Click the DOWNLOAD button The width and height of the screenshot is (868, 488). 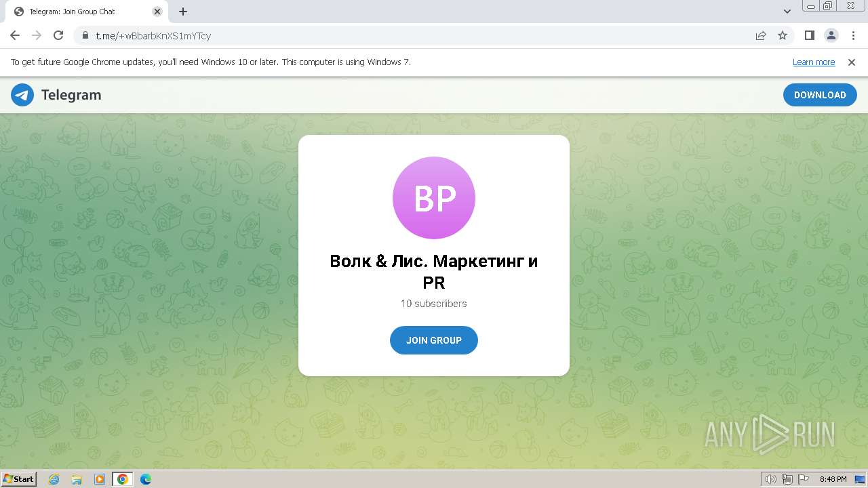[820, 95]
